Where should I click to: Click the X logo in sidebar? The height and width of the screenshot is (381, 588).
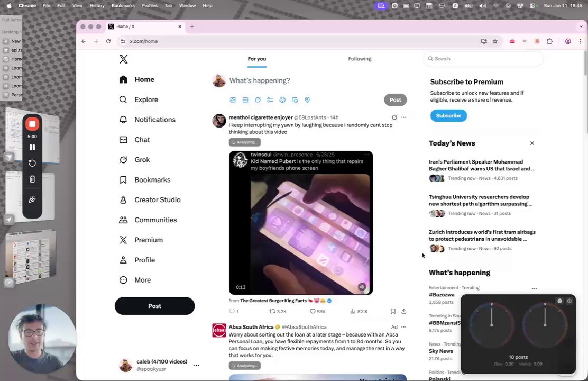pyautogui.click(x=123, y=59)
